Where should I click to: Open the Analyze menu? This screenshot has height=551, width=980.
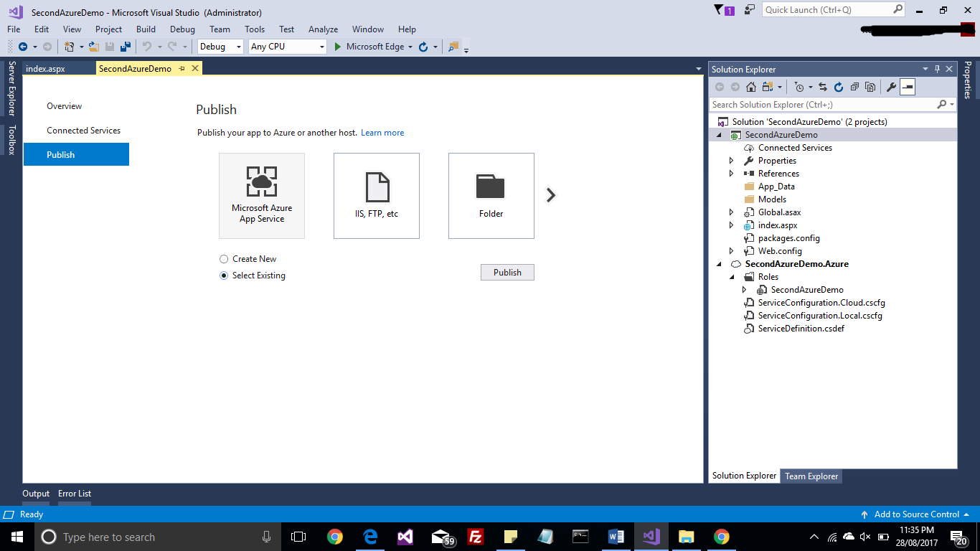[x=323, y=29]
